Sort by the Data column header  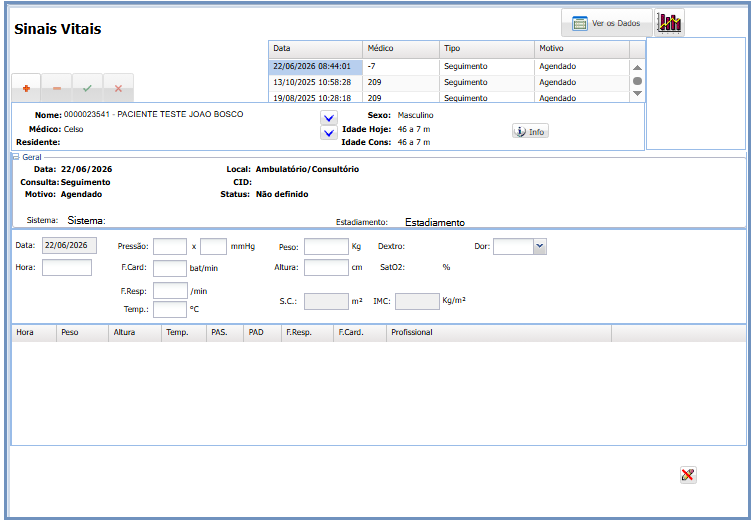click(315, 49)
